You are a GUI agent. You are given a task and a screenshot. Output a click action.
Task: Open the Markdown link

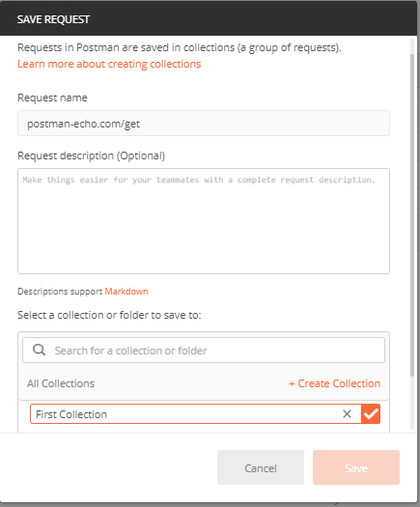126,292
